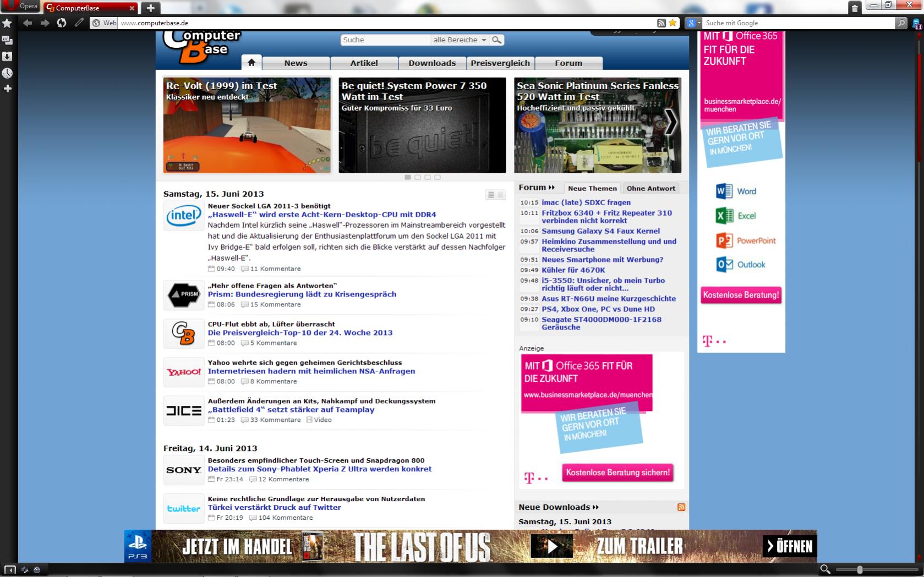The width and height of the screenshot is (924, 577).
Task: Open Re-Volt (1999) im Test teaser
Action: [247, 125]
